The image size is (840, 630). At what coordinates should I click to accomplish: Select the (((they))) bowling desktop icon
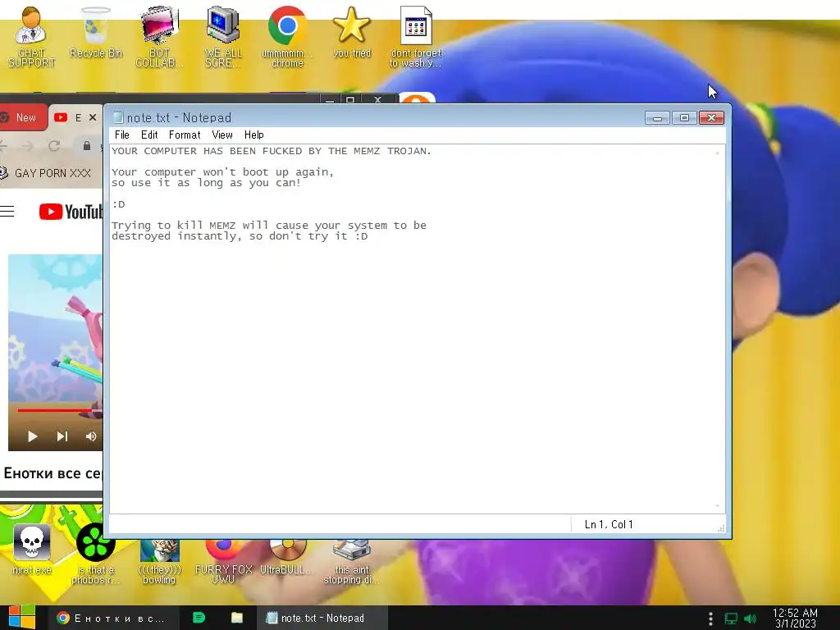[160, 561]
